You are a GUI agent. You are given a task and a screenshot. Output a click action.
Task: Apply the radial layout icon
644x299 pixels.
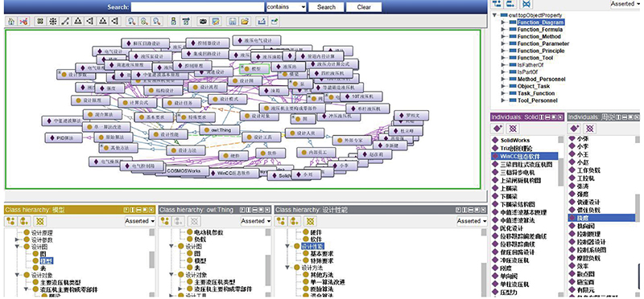pos(52,21)
